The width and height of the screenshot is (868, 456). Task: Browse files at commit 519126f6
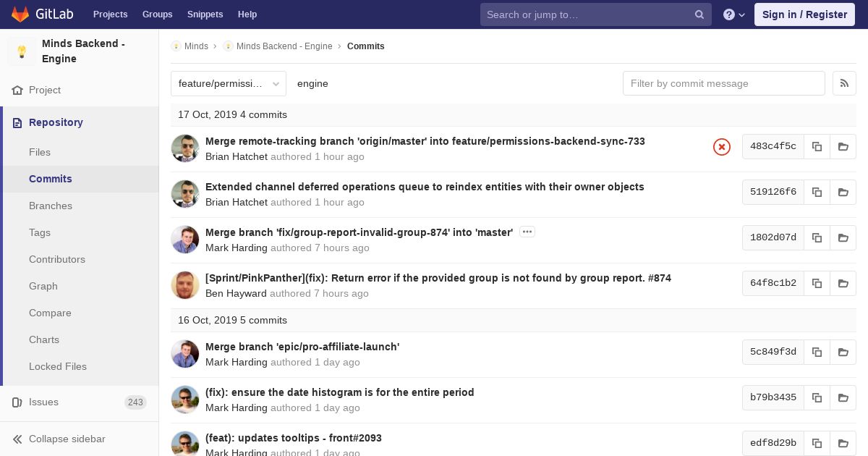point(843,192)
